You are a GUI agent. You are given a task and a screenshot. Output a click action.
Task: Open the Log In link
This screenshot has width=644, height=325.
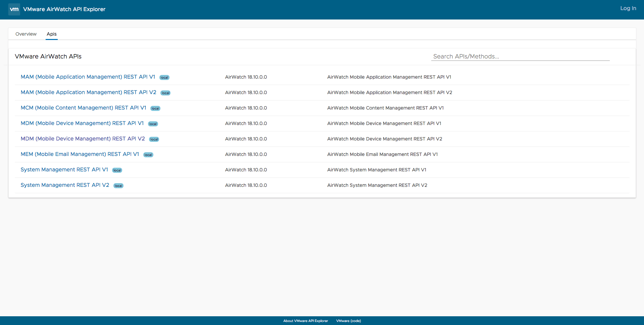(x=628, y=8)
